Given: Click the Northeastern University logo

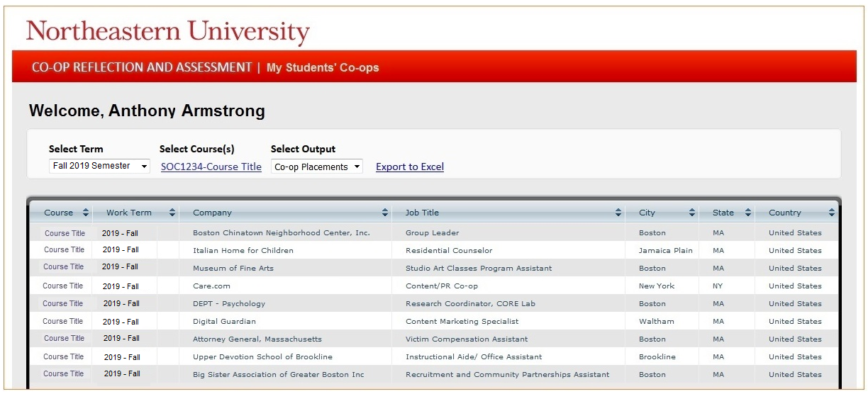Looking at the screenshot, I should [x=168, y=31].
